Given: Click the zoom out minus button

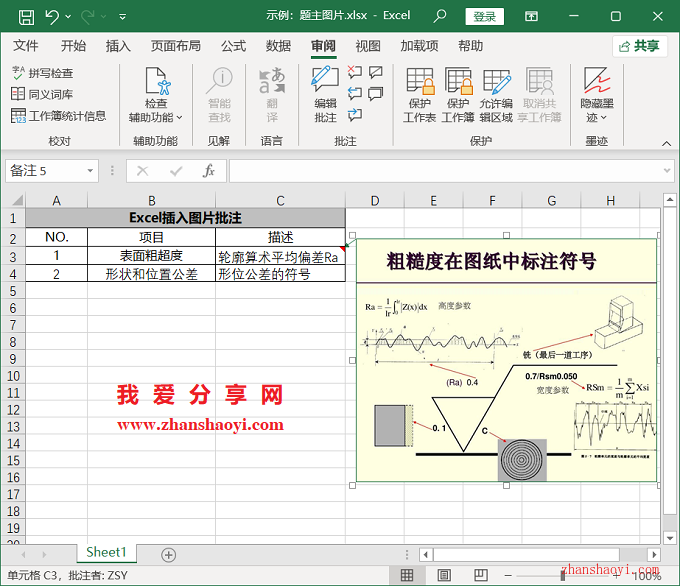Looking at the screenshot, I should [508, 576].
